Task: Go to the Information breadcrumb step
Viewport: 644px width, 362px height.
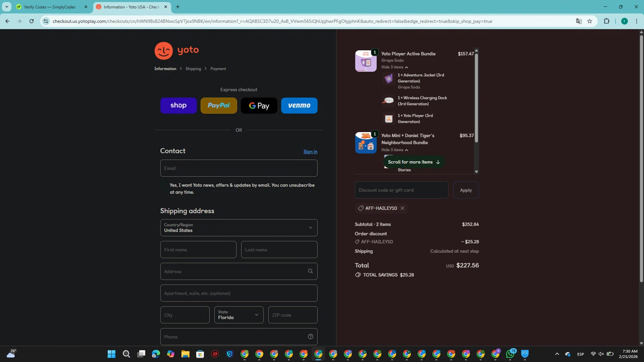Action: (x=165, y=69)
